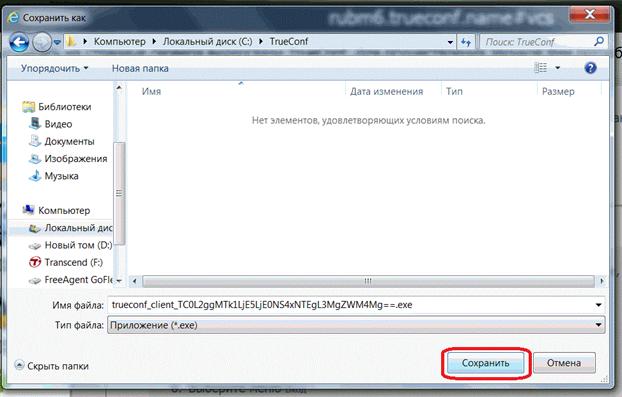This screenshot has width=622, height=397.
Task: Click the folder icon in address bar
Action: (72, 41)
